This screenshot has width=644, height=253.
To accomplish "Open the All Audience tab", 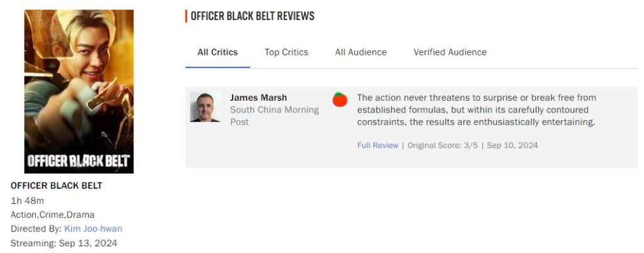I will (360, 52).
